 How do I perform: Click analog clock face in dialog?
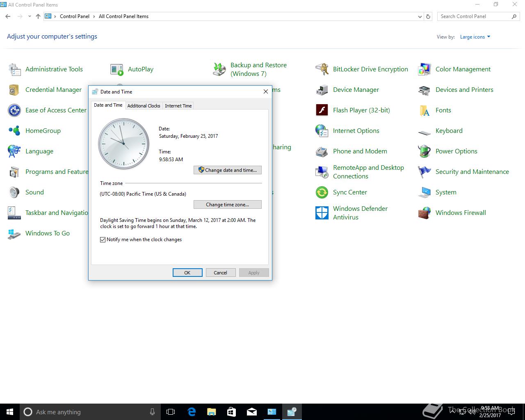(x=124, y=144)
